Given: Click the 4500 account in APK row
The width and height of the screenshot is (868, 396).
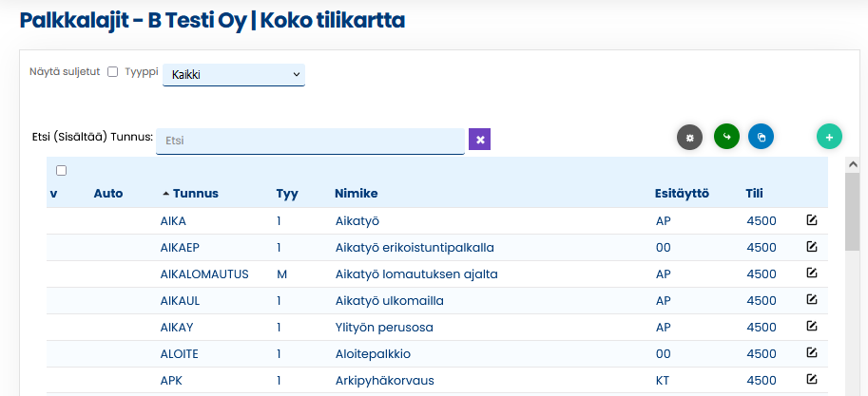Looking at the screenshot, I should pos(762,381).
